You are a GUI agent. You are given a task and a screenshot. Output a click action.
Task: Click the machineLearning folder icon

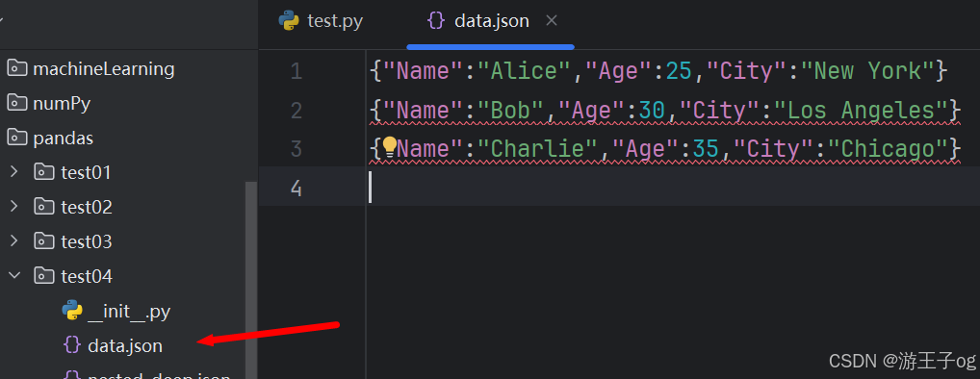pos(17,68)
